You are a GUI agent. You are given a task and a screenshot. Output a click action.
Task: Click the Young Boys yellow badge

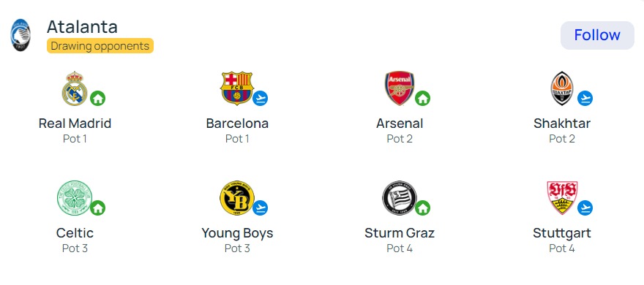pos(237,198)
